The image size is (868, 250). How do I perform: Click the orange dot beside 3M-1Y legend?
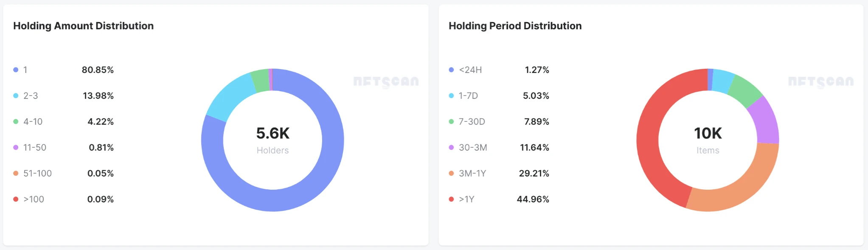click(451, 173)
